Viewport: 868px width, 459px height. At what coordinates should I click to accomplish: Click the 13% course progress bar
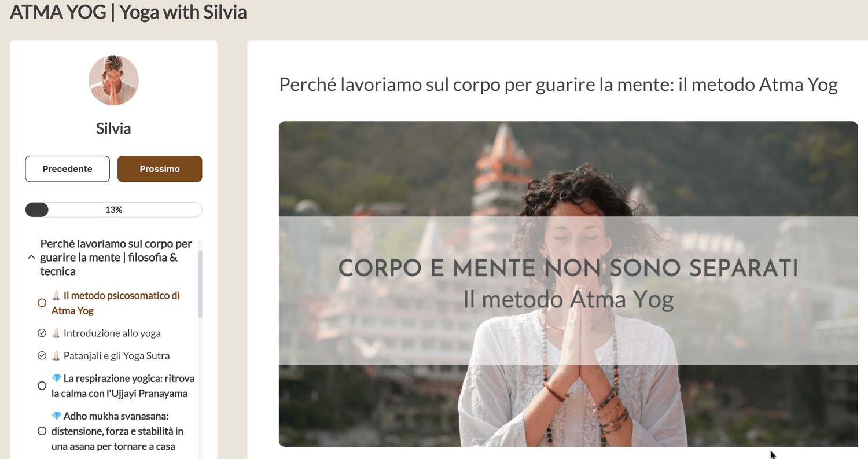[x=113, y=210]
